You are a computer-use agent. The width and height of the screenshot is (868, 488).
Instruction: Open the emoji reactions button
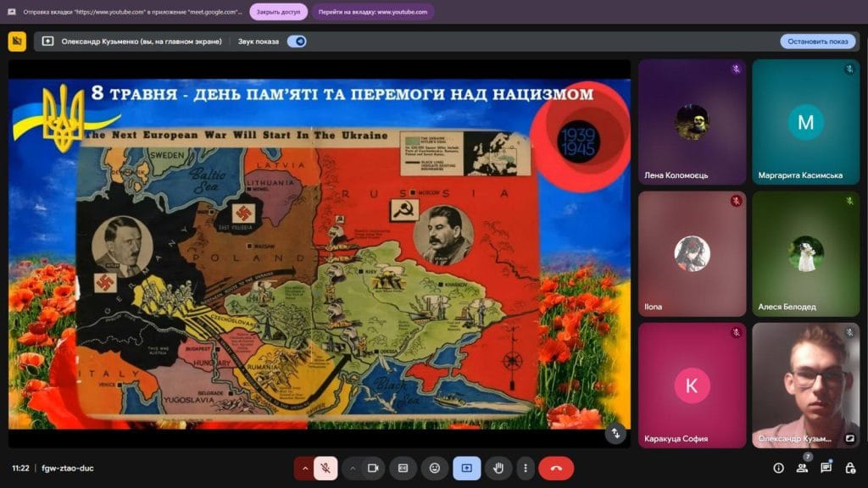click(435, 468)
